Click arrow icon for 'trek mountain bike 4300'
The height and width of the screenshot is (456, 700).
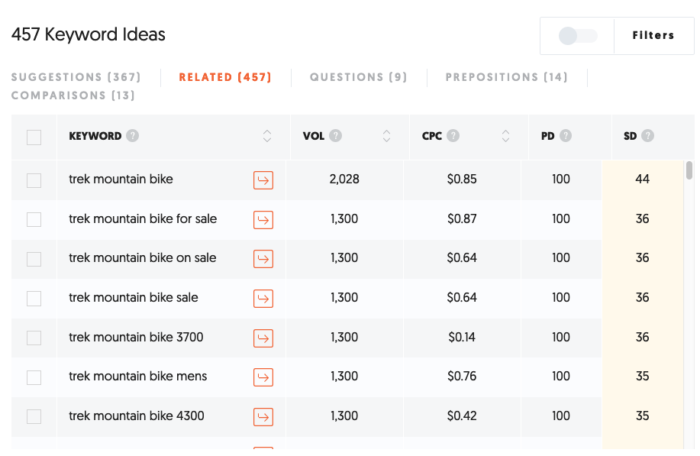pos(263,417)
